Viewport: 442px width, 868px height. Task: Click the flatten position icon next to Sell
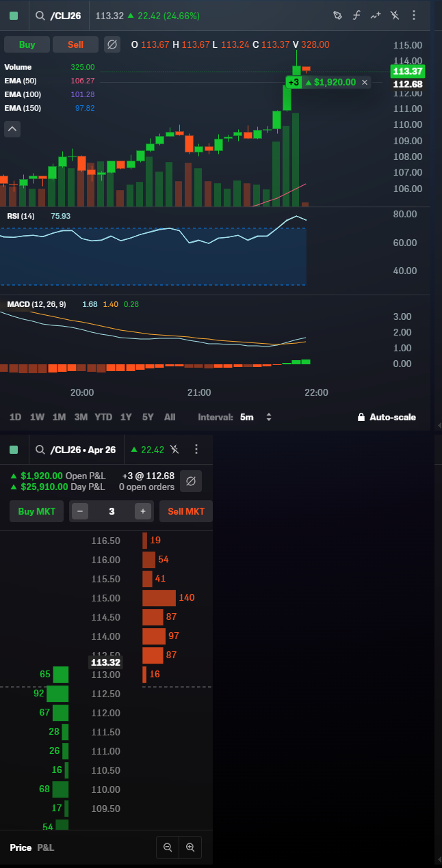112,44
